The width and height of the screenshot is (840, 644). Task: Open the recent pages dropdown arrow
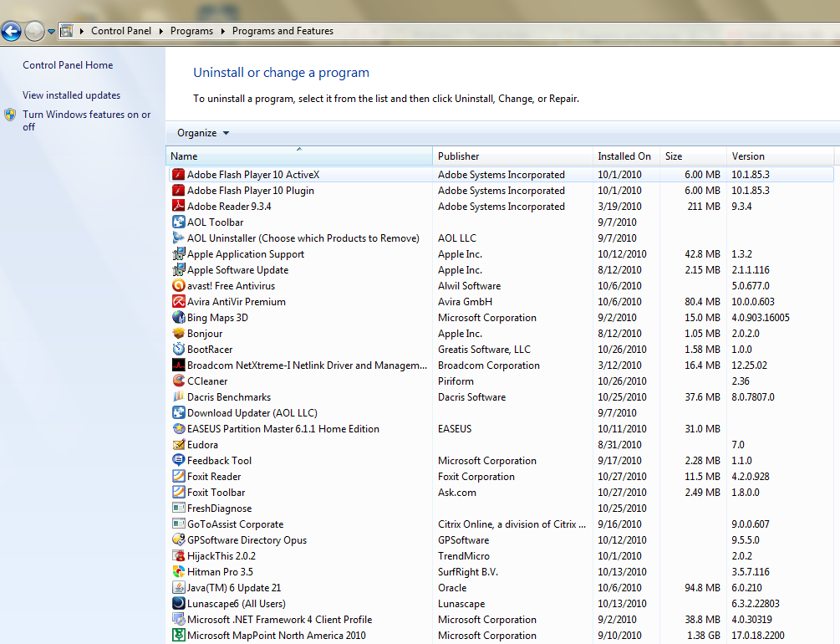coord(52,32)
